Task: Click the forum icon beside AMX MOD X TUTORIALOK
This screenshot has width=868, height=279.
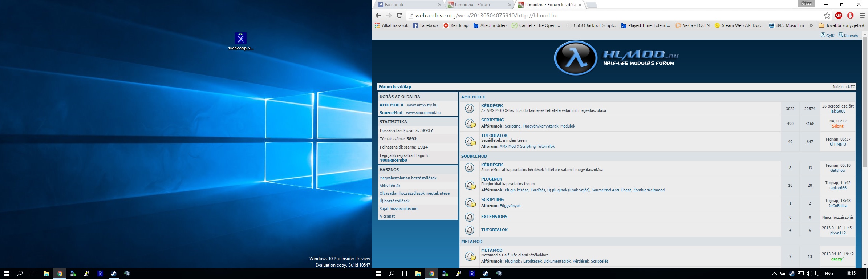Action: (x=470, y=141)
